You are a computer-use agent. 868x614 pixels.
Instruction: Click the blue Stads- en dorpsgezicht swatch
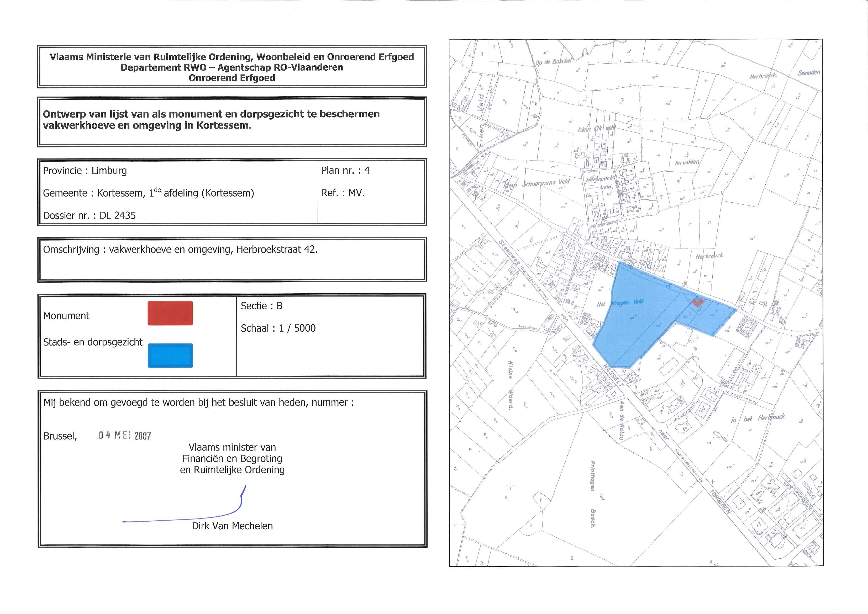pyautogui.click(x=170, y=355)
